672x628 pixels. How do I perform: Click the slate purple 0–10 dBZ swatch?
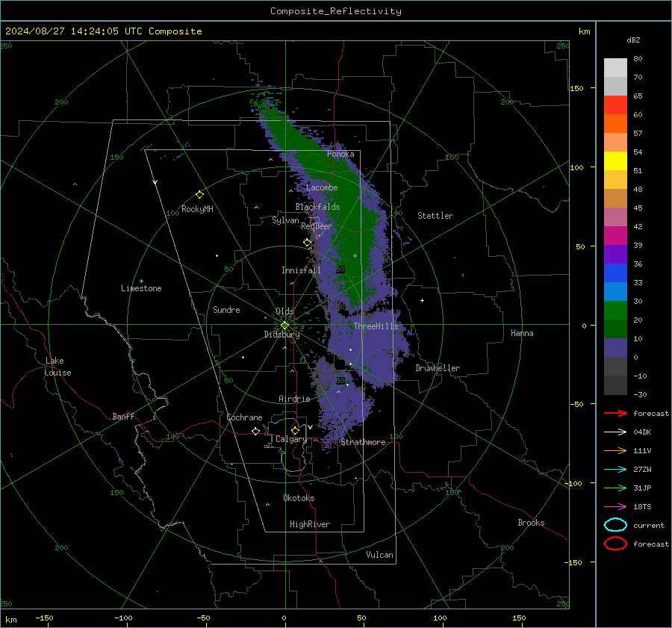(615, 348)
